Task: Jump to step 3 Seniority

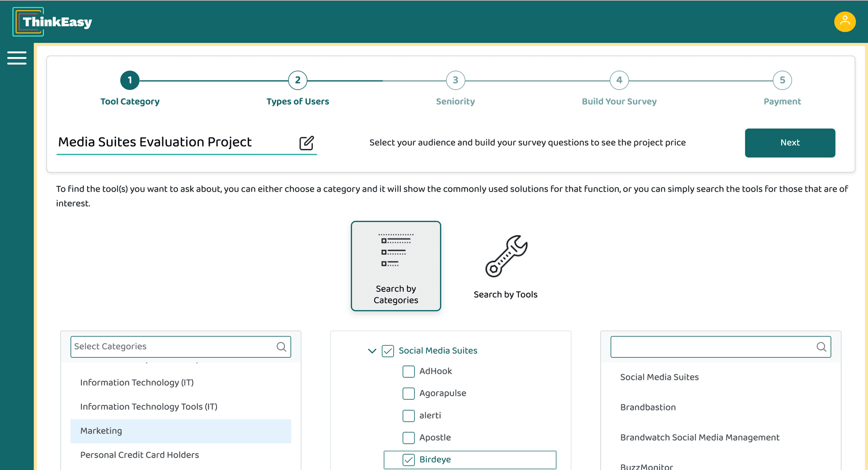Action: tap(455, 81)
